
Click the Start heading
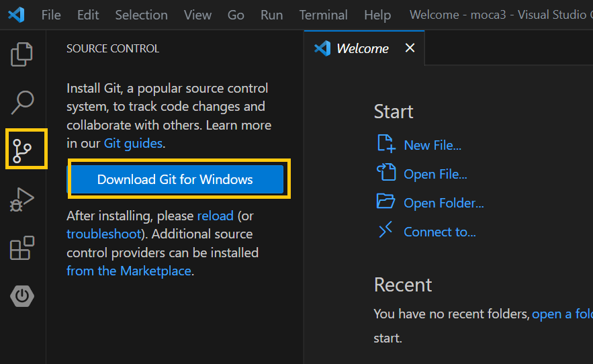[394, 111]
